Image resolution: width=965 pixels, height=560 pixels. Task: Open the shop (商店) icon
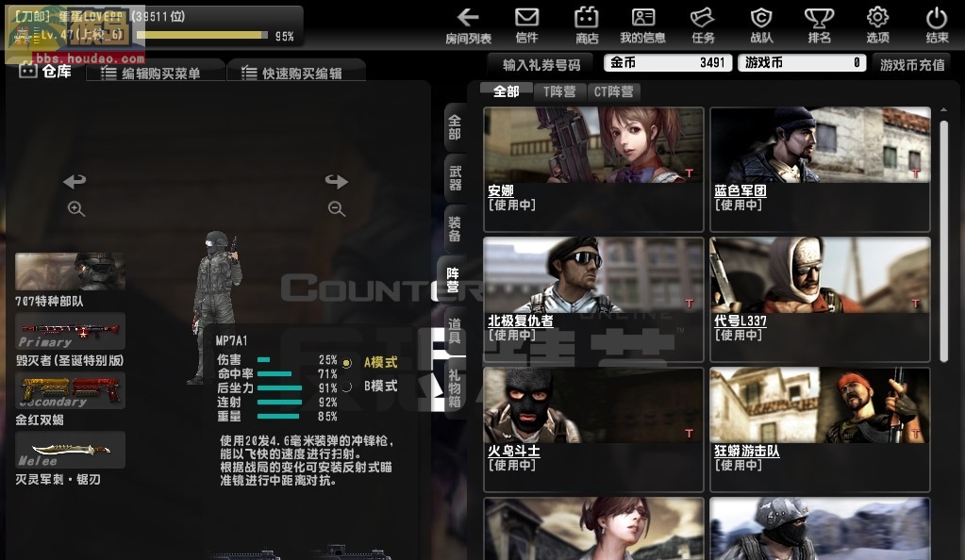point(587,25)
